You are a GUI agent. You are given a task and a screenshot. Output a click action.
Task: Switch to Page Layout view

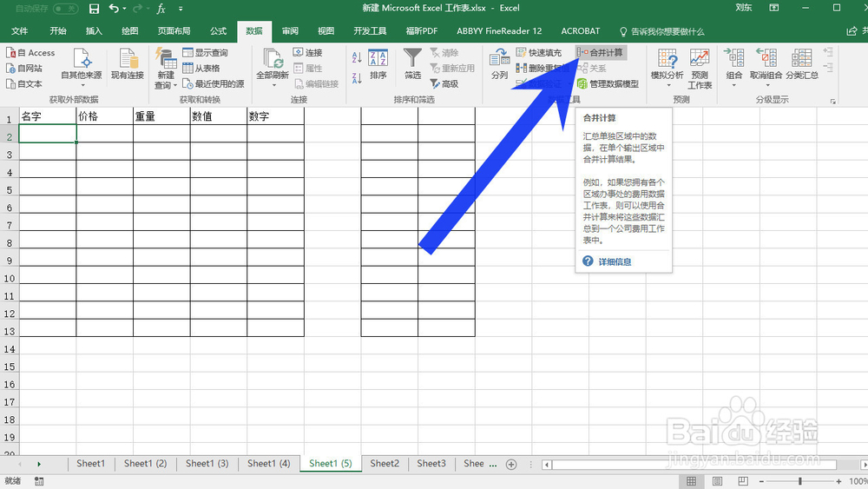point(718,481)
